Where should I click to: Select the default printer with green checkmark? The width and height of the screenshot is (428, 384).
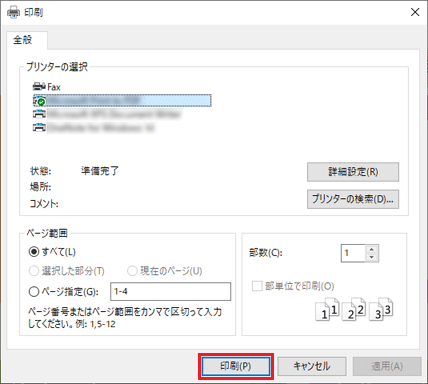122,100
